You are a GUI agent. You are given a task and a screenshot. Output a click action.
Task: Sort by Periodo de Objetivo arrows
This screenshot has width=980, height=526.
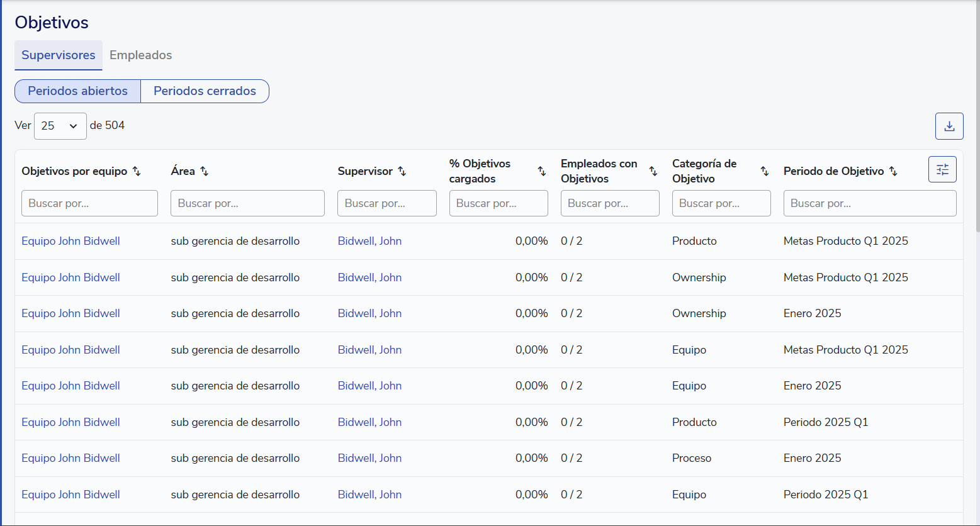pos(893,171)
